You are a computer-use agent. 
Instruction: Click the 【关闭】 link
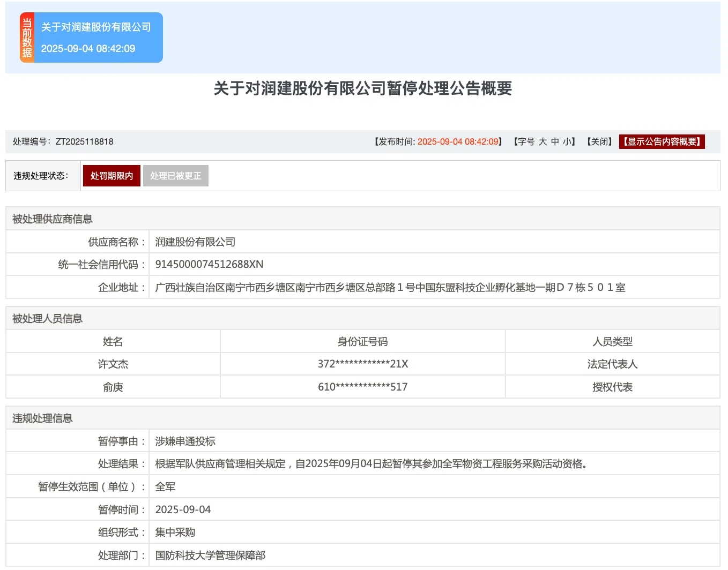click(x=599, y=141)
